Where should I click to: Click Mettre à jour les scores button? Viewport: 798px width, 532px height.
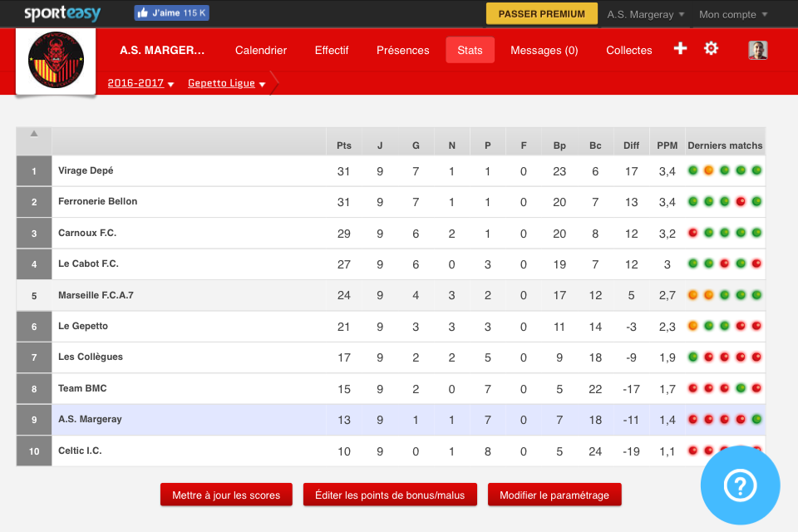(226, 495)
